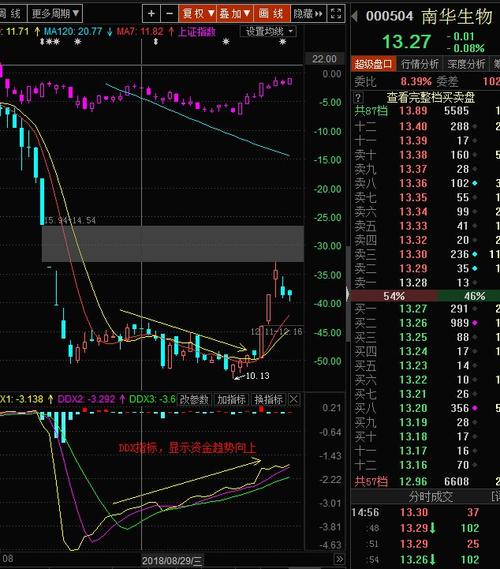
Task: Open the 复权 dropdown
Action: [x=198, y=14]
